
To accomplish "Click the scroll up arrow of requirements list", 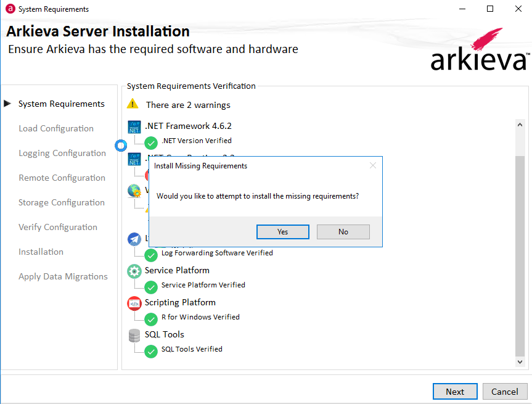I will 520,125.
